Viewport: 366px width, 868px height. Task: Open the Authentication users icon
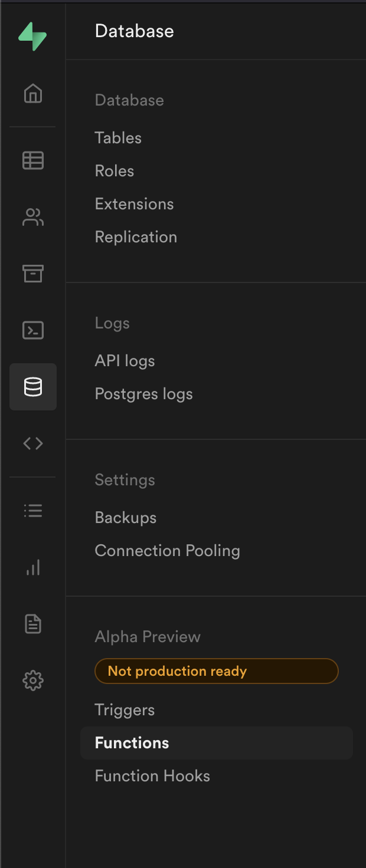tap(33, 217)
